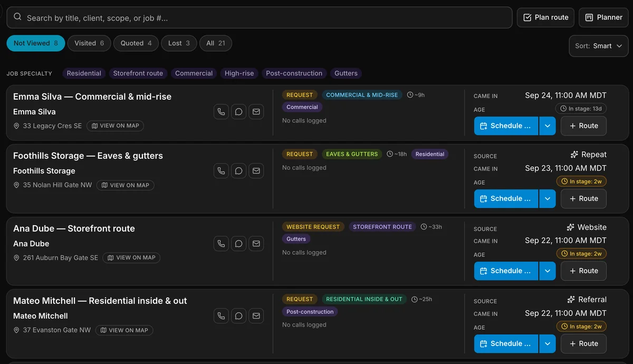This screenshot has width=633, height=364.
Task: Expand schedule options arrow for Foothills Storage
Action: point(548,199)
